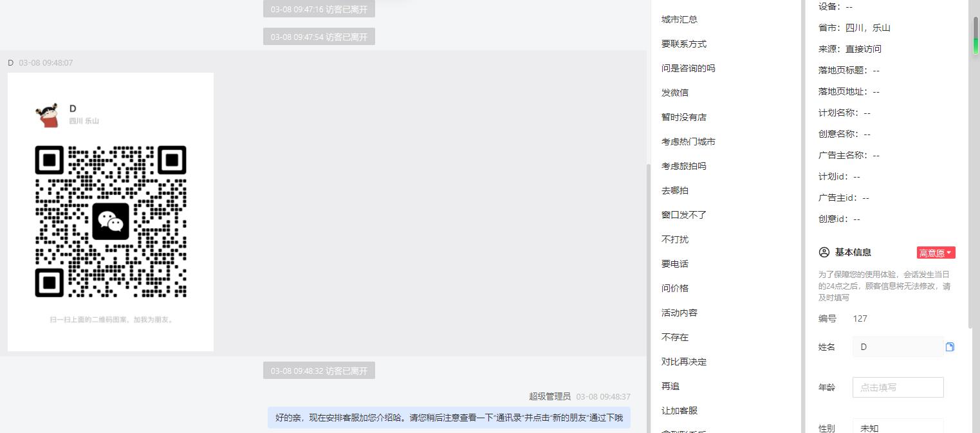Pick the 考虑旅拍吗 quick reply
The height and width of the screenshot is (433, 980).
coord(684,166)
